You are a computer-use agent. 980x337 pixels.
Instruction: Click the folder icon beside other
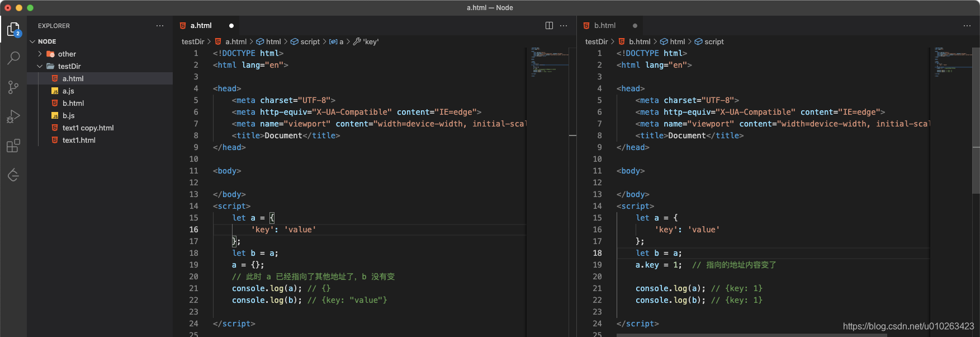50,54
